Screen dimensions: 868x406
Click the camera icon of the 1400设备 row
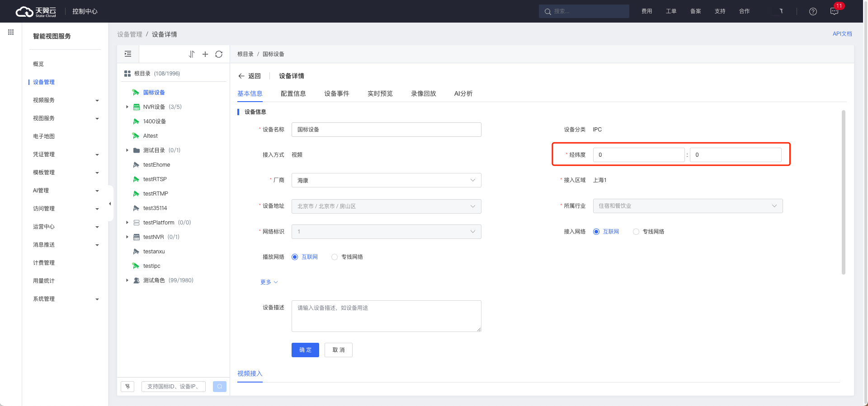[x=136, y=121]
